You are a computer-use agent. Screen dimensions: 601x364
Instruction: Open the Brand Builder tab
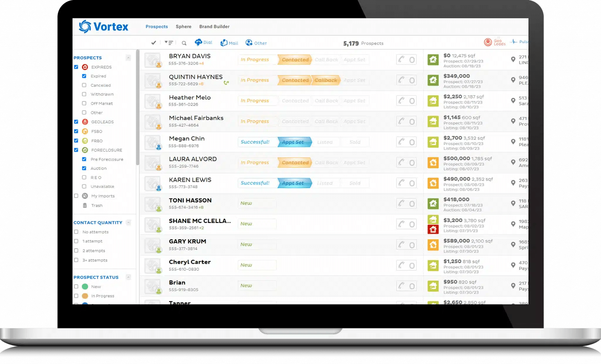(x=214, y=27)
